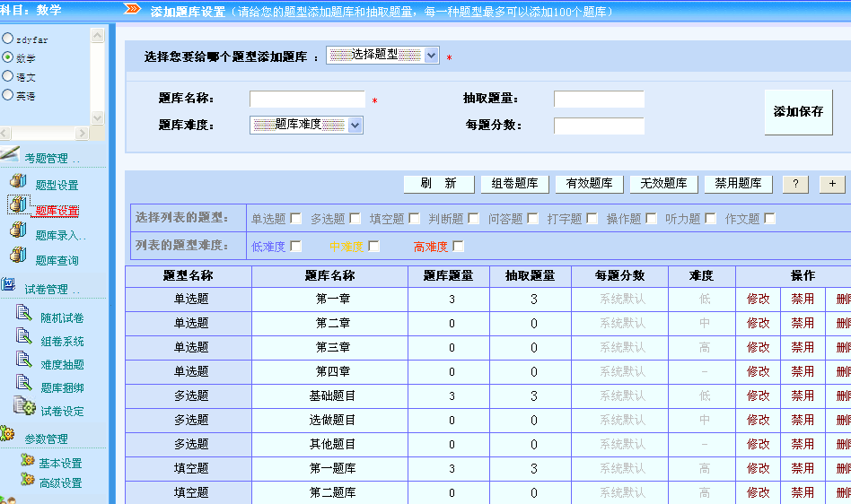Tick the 判断题 question type checkbox
Screen dimensions: 851x504
pos(473,218)
